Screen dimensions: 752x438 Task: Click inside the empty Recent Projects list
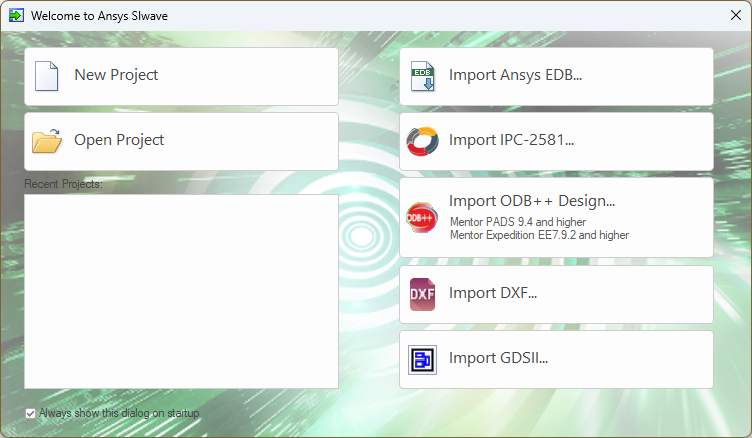pyautogui.click(x=181, y=291)
